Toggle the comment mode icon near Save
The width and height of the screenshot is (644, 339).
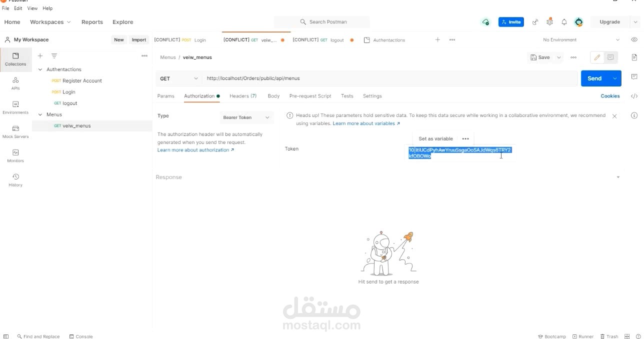610,57
